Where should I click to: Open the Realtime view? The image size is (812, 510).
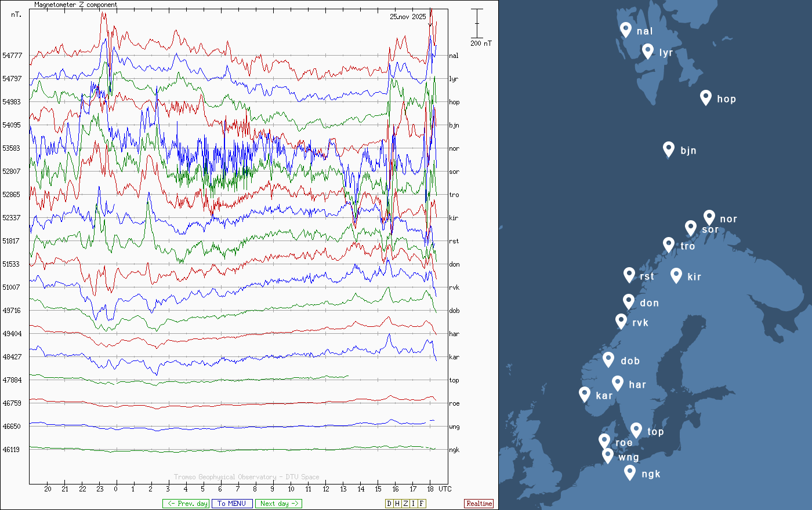[479, 504]
